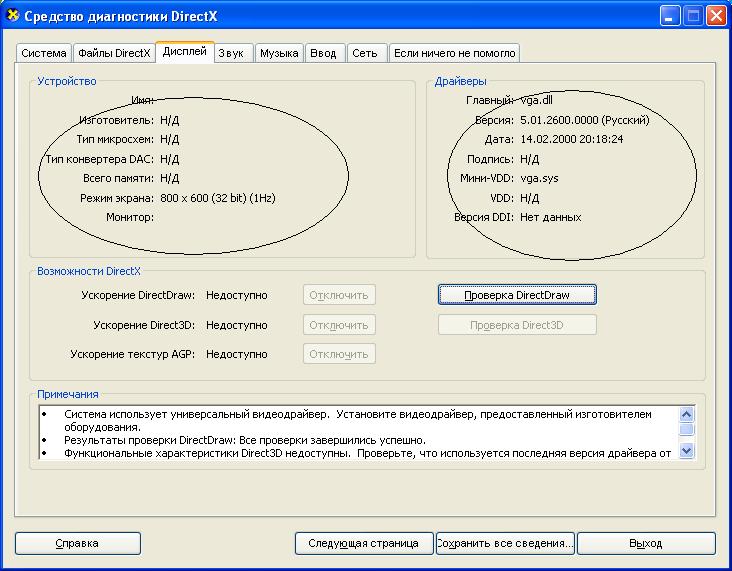Screen dimensions: 732x571
Task: Close the DirectX diagnostic window
Action: [716, 16]
